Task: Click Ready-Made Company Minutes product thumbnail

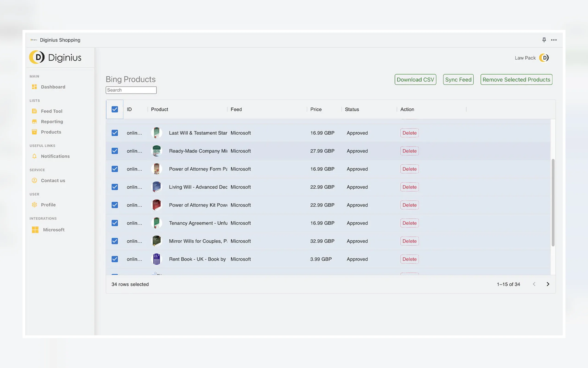Action: tap(156, 151)
